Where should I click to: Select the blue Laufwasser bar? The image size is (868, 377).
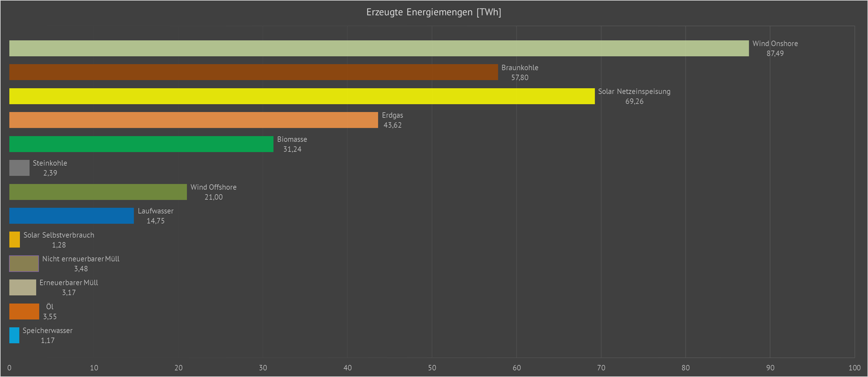click(72, 216)
